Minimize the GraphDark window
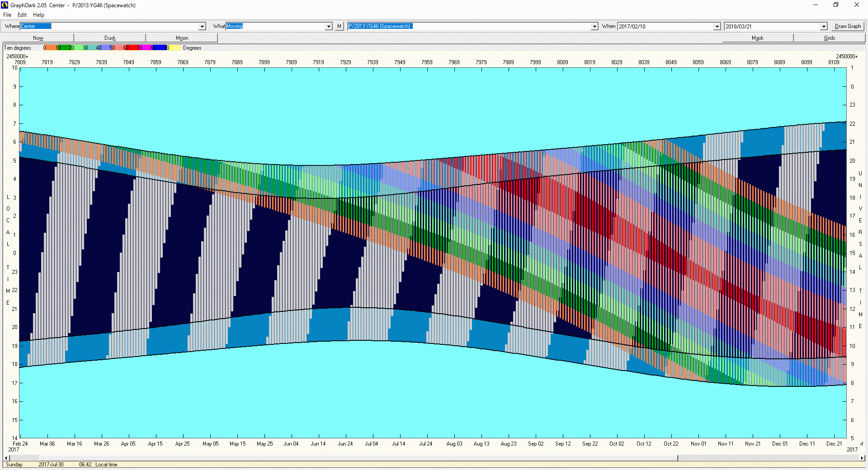This screenshot has height=470, width=868. (x=816, y=5)
